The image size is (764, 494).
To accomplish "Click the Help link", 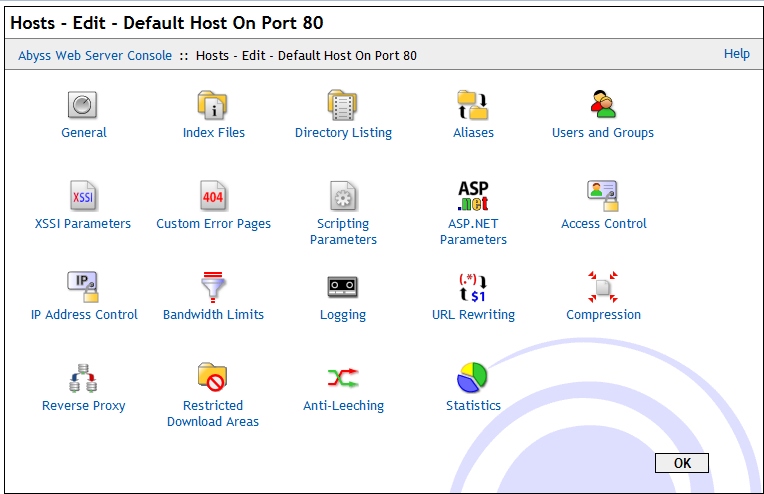I will [x=736, y=54].
